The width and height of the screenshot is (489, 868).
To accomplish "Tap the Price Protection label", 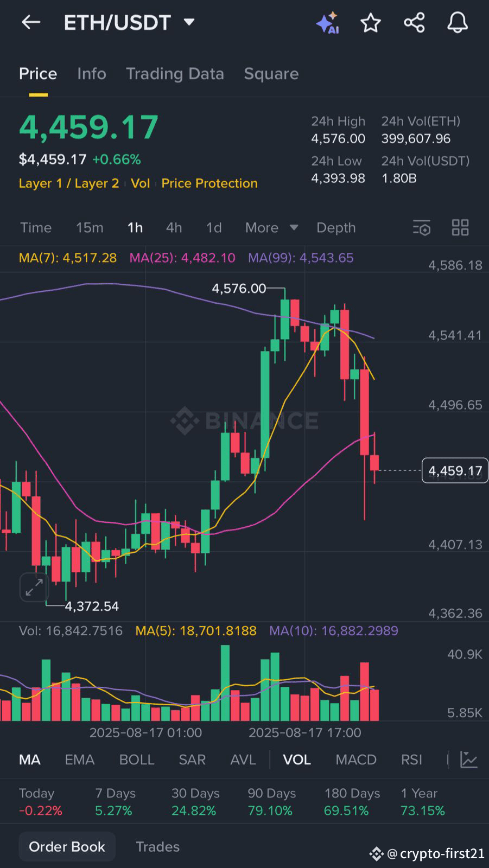I will pos(209,183).
